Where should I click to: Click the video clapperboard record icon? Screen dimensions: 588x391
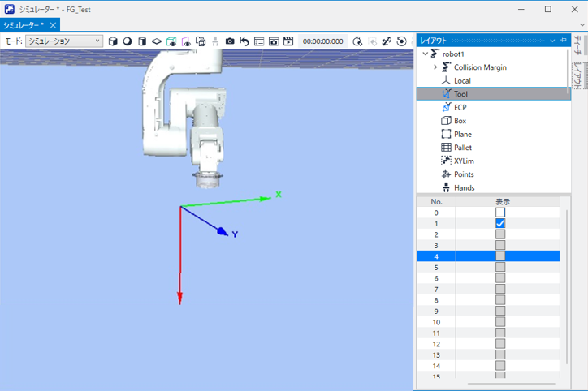click(x=288, y=41)
